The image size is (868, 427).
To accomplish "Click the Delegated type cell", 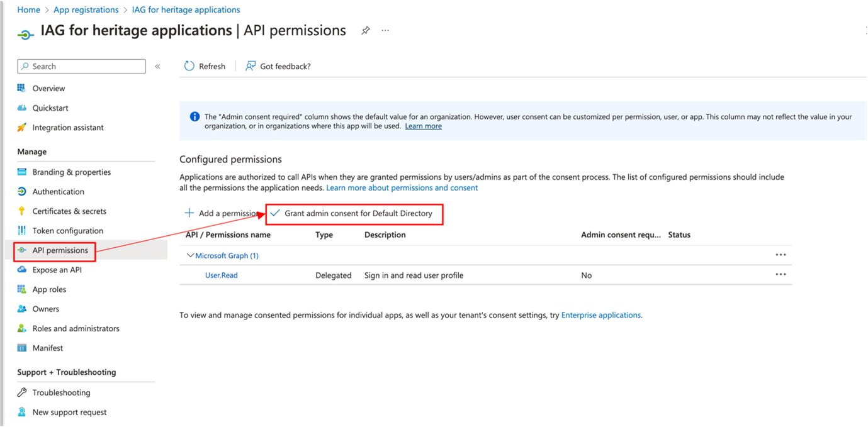I will [333, 275].
